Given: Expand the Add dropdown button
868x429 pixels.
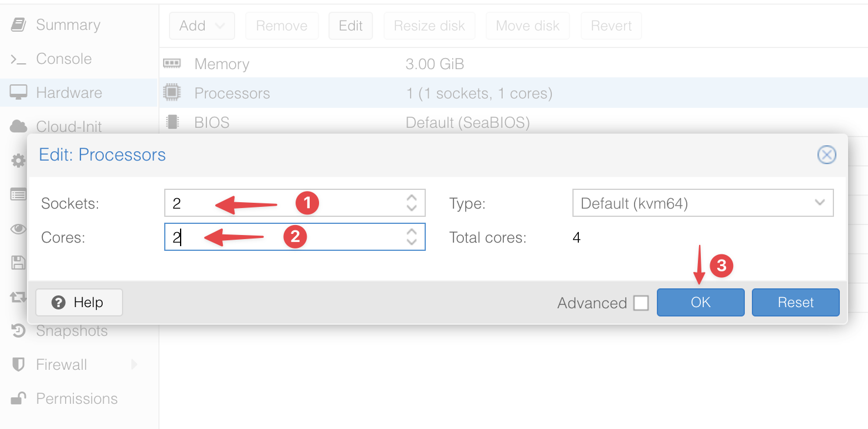Looking at the screenshot, I should (x=202, y=26).
